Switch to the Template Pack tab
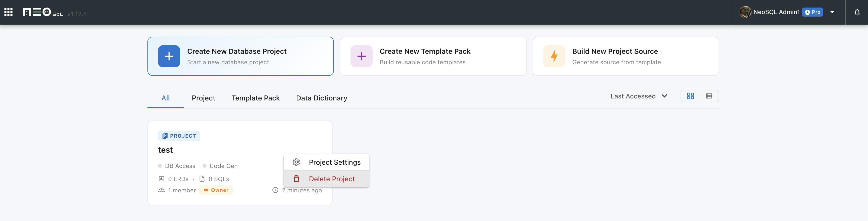Image resolution: width=868 pixels, height=221 pixels. tap(255, 98)
